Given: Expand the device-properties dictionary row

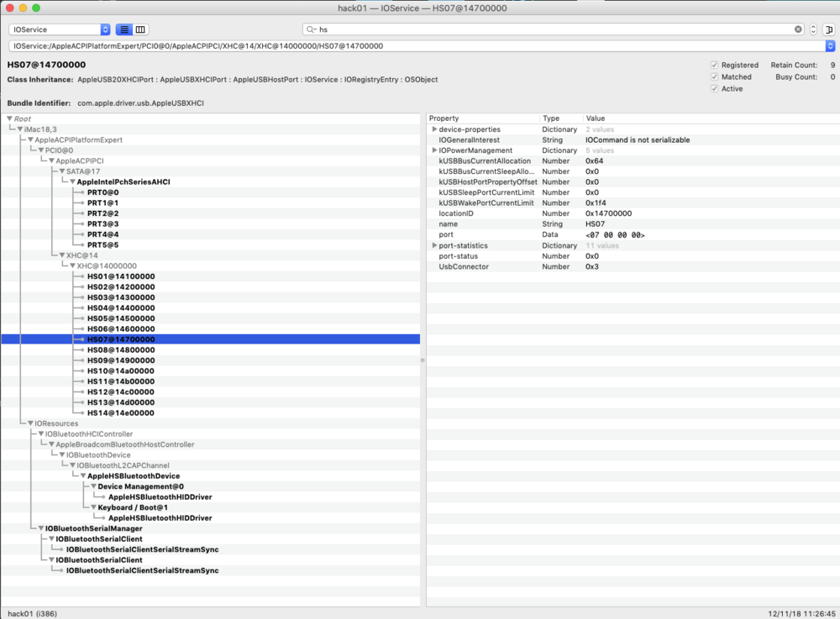Looking at the screenshot, I should coord(434,129).
